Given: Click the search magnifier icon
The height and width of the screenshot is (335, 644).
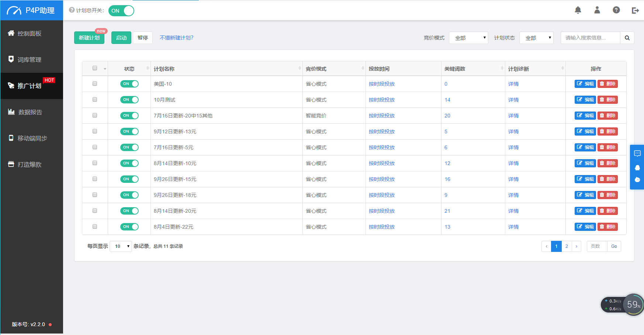Looking at the screenshot, I should pos(627,38).
